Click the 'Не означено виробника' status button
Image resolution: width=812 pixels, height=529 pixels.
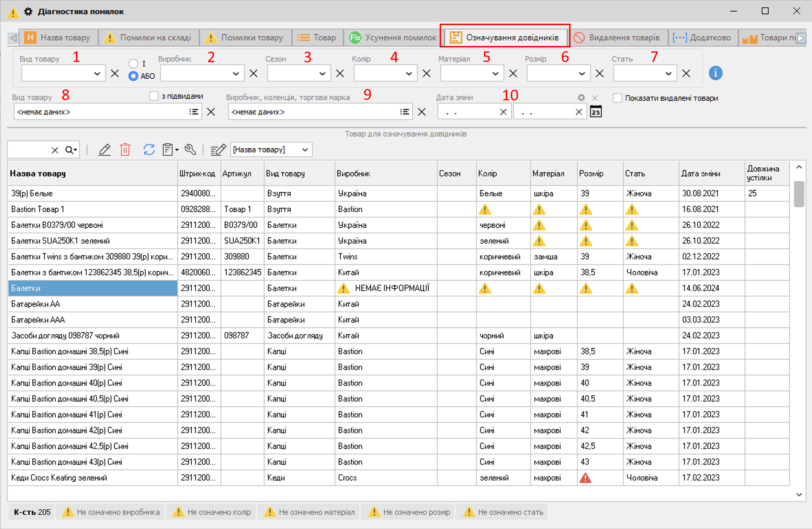[x=111, y=512]
